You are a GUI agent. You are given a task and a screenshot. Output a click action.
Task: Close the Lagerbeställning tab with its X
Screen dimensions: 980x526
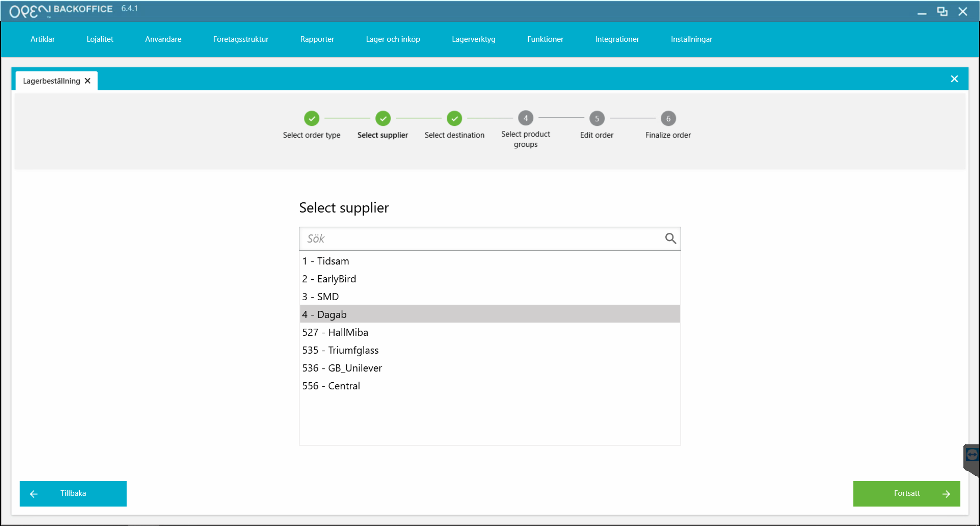pyautogui.click(x=88, y=81)
